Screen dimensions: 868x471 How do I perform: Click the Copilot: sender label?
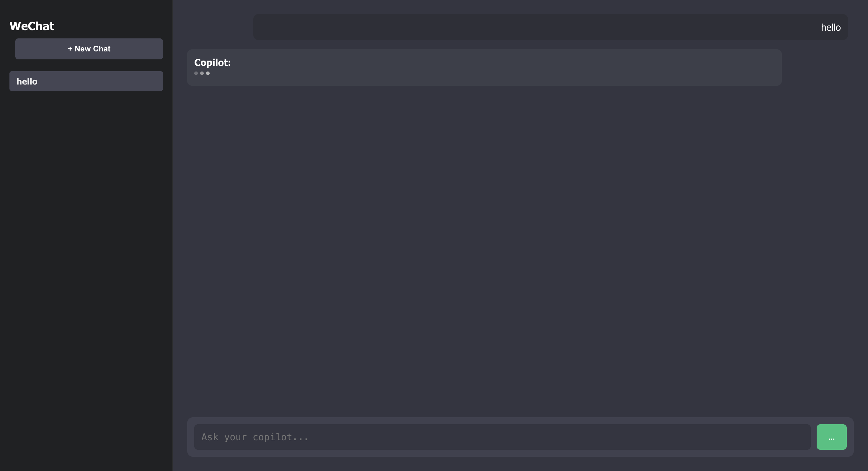pyautogui.click(x=212, y=62)
